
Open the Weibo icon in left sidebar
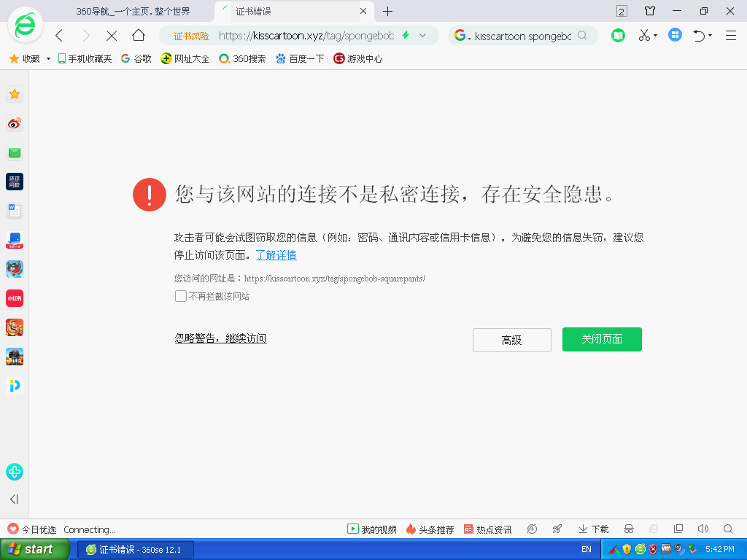point(14,123)
